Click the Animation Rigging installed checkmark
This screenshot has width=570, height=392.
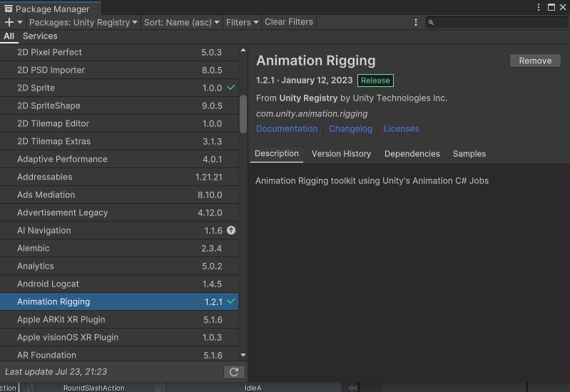coord(231,301)
